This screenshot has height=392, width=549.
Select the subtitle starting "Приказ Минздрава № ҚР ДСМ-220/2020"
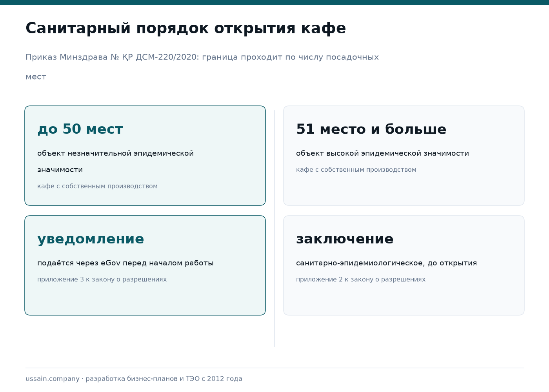coord(202,67)
